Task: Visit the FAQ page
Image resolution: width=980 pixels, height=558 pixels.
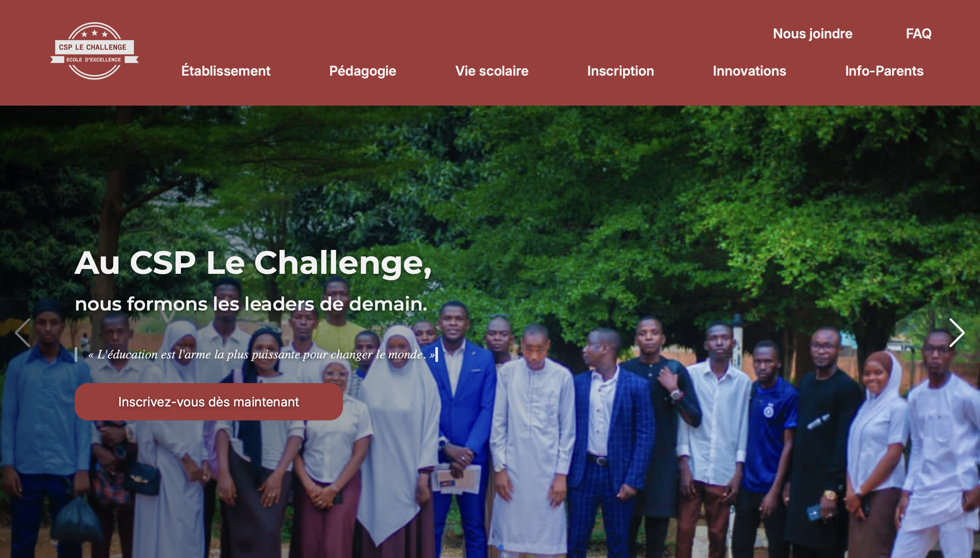Action: 918,33
